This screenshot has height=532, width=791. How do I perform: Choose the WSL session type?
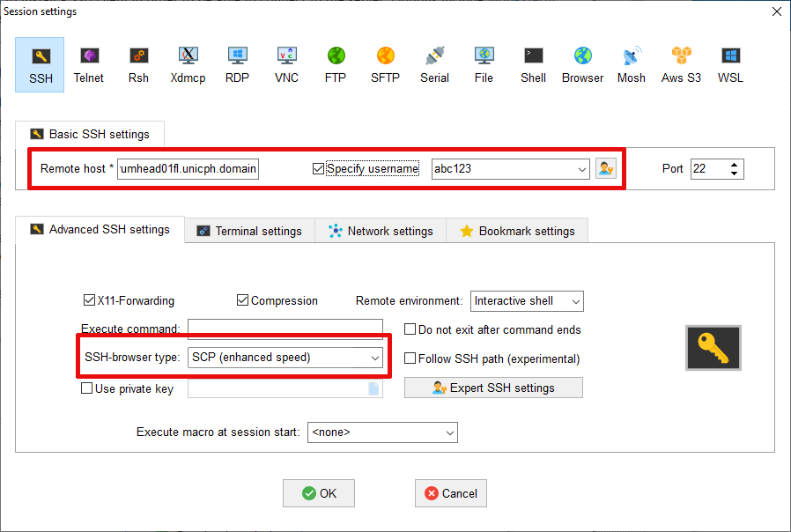point(729,64)
